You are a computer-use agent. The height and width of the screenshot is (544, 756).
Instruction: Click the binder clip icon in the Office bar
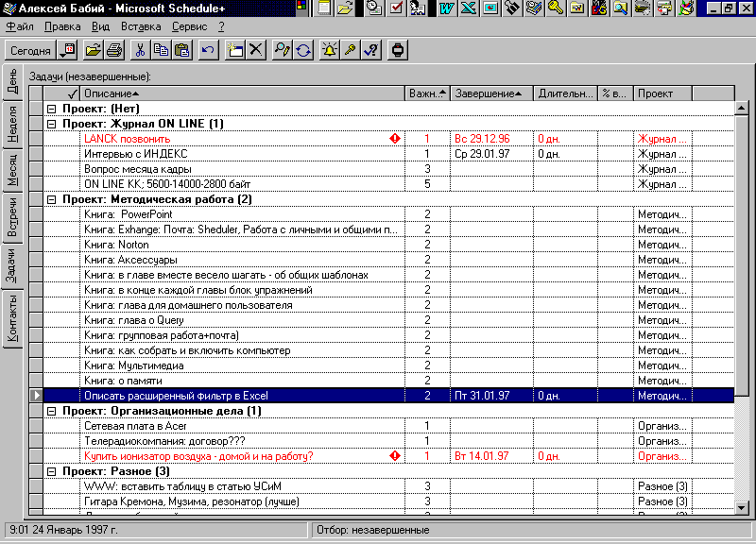click(x=512, y=8)
